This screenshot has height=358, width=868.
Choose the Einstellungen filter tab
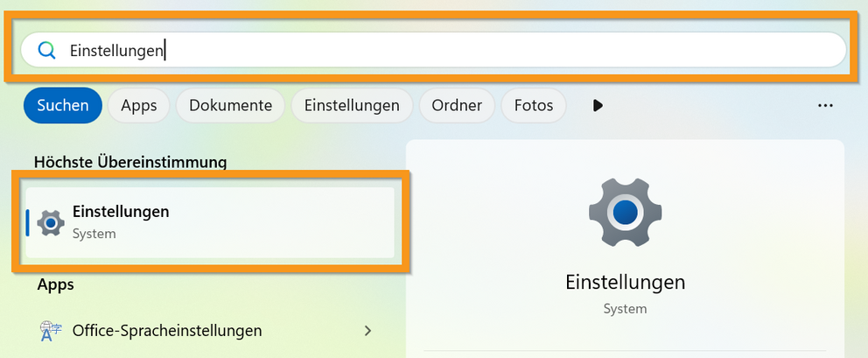(x=352, y=106)
